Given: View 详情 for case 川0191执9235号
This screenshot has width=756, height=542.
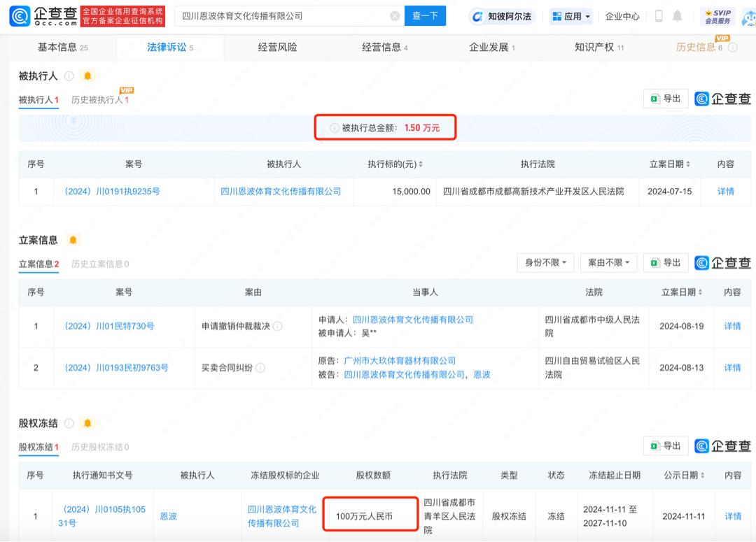Looking at the screenshot, I should (x=726, y=191).
